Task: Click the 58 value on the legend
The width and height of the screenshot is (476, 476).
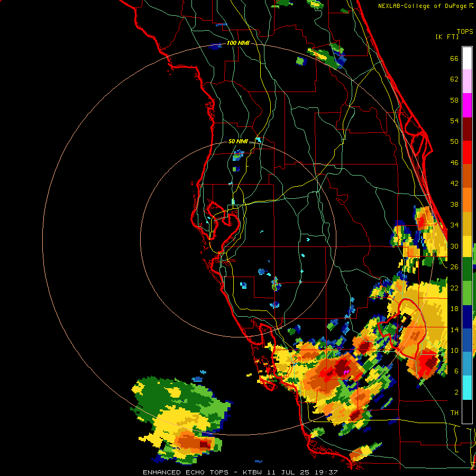Action: pyautogui.click(x=454, y=100)
